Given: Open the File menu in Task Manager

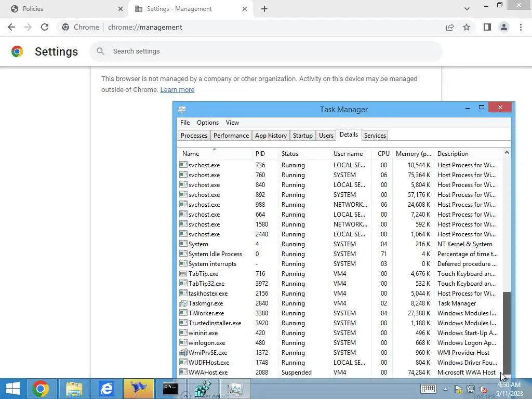Looking at the screenshot, I should click(x=185, y=123).
